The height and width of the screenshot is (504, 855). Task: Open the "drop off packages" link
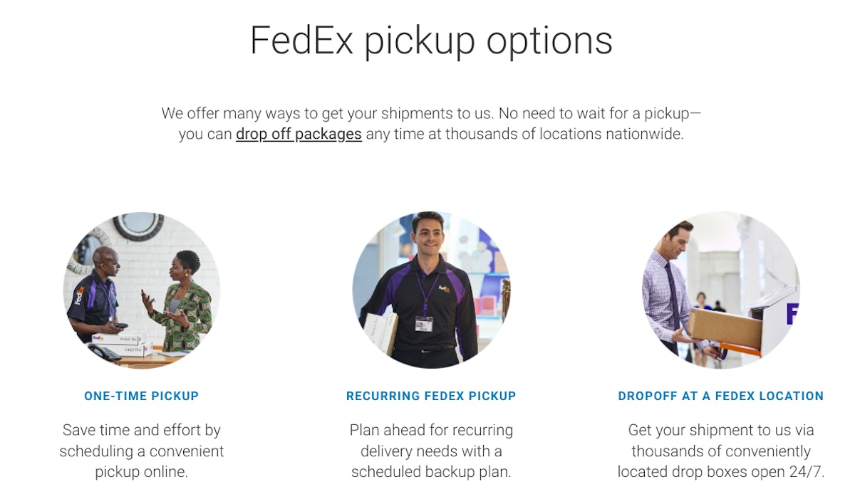(x=299, y=134)
